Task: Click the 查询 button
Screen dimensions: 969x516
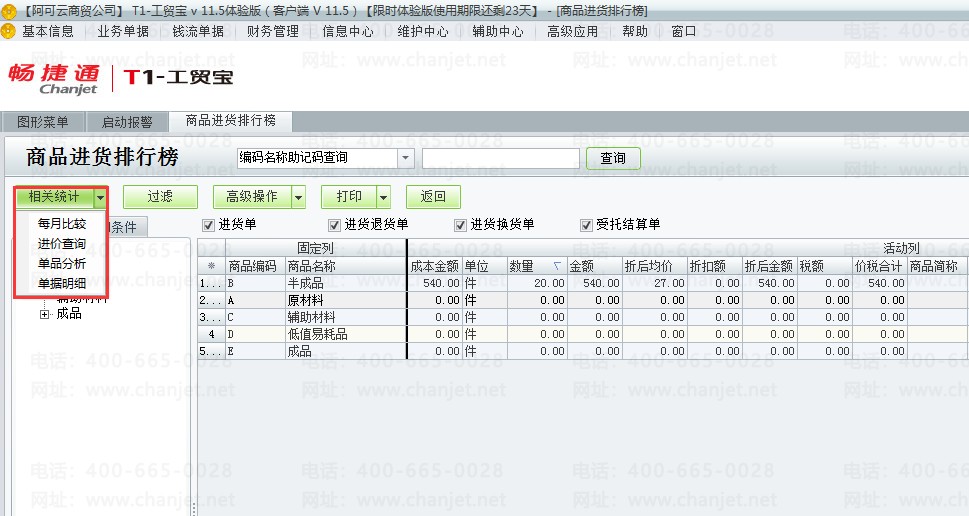Action: coord(613,158)
